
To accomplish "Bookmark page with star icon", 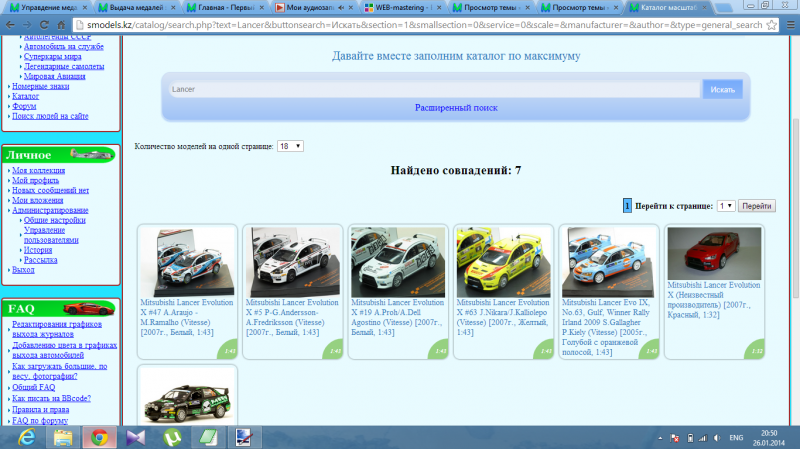I will click(771, 24).
